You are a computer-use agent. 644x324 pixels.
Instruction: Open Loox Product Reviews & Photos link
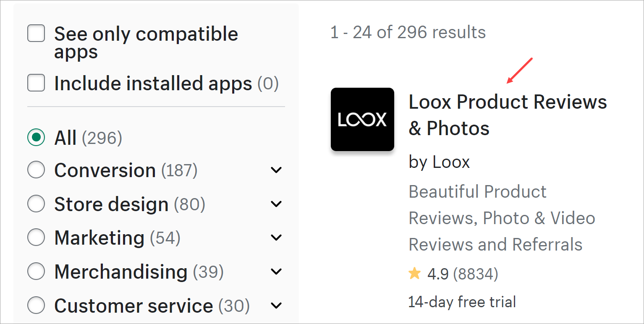point(508,115)
